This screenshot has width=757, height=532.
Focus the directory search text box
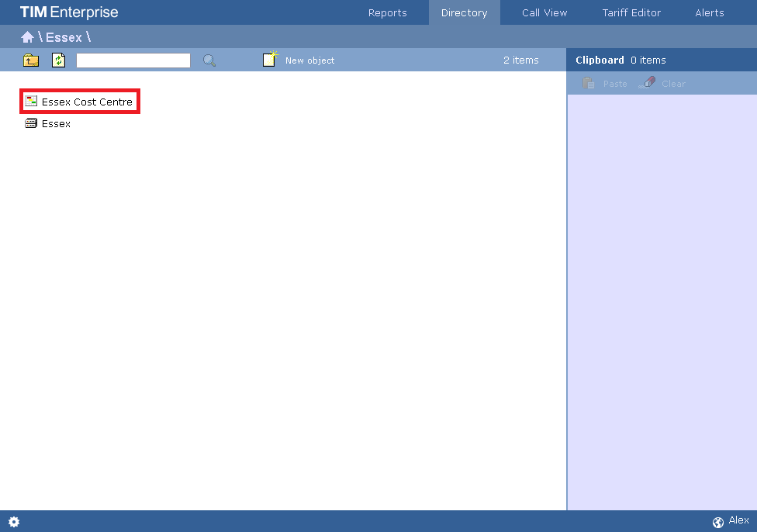pos(133,60)
